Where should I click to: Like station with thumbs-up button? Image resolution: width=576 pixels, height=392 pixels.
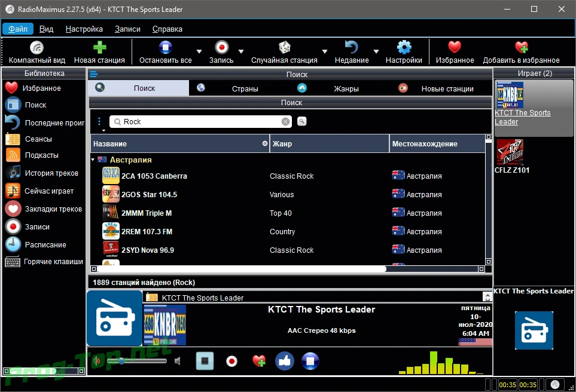click(x=284, y=361)
